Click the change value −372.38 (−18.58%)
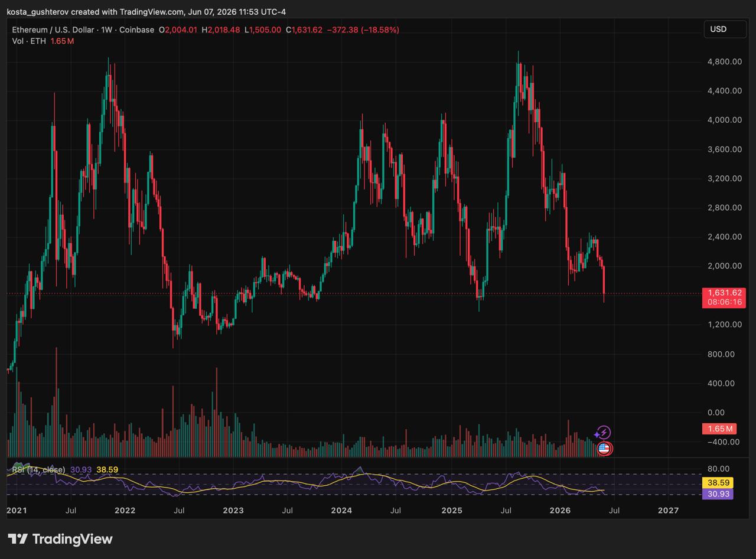 363,30
